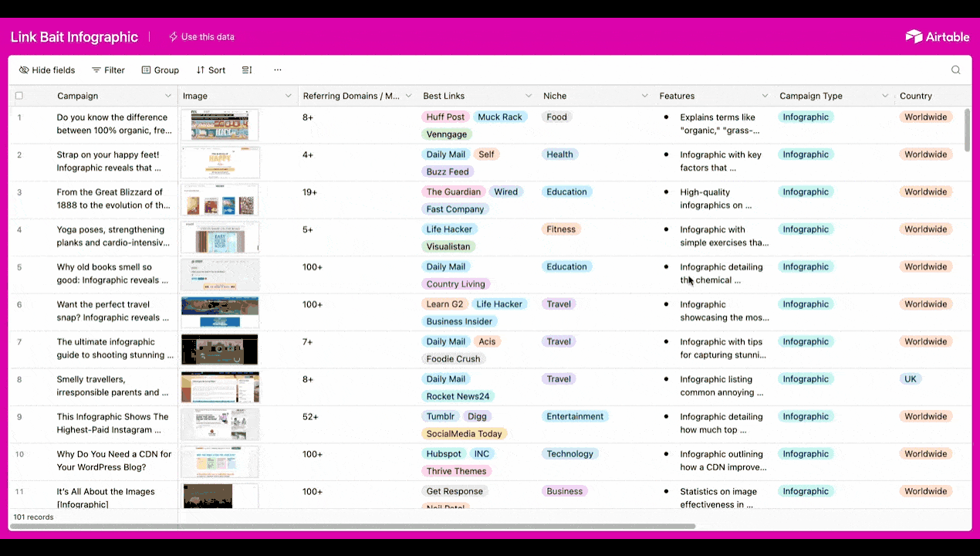Select the Muck Rack tag
980x556 pixels.
(x=500, y=117)
